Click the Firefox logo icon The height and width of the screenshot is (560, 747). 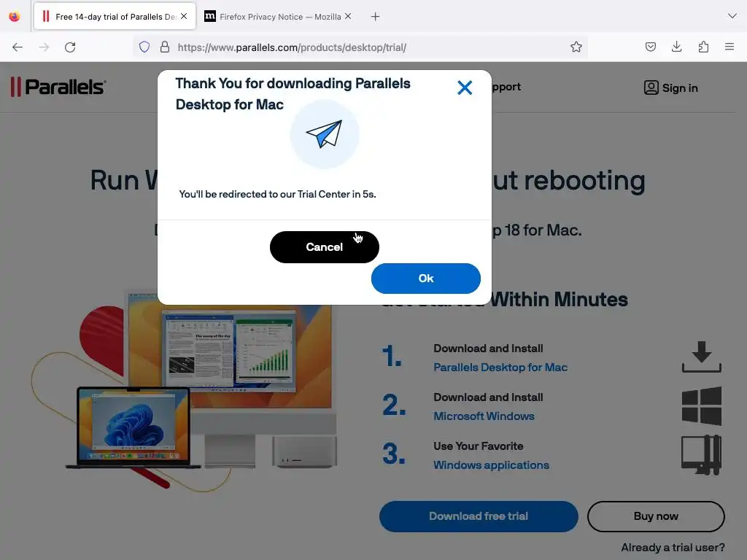click(x=15, y=17)
